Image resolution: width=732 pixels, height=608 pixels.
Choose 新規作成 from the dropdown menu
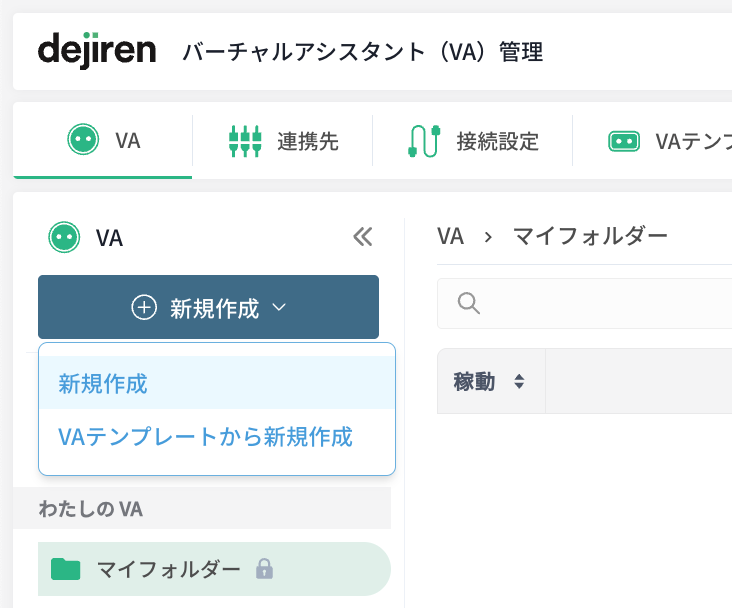point(217,383)
